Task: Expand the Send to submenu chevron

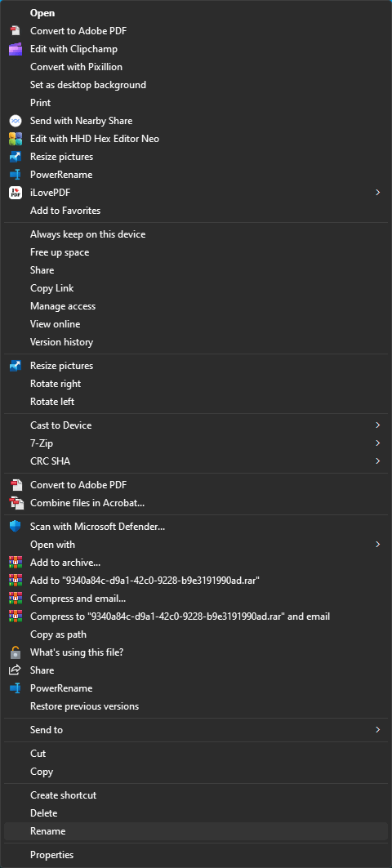Action: point(377,730)
